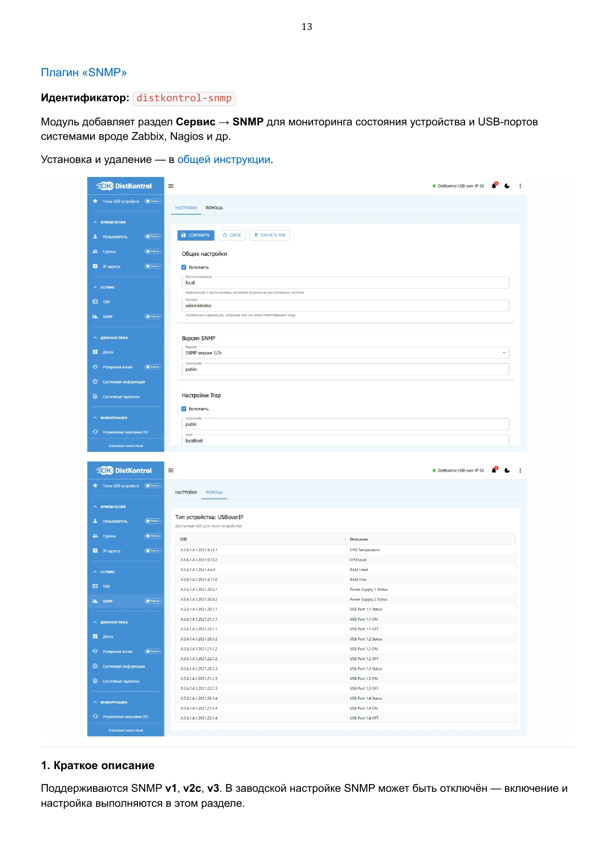This screenshot has width=614, height=868.
Task: Select the Пользователь user icon in settings screenshot
Action: coord(95,237)
